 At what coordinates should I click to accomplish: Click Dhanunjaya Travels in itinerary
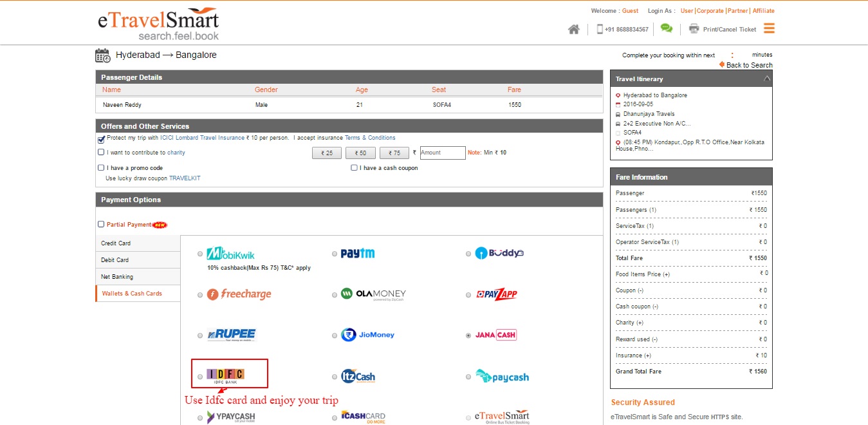pyautogui.click(x=649, y=114)
